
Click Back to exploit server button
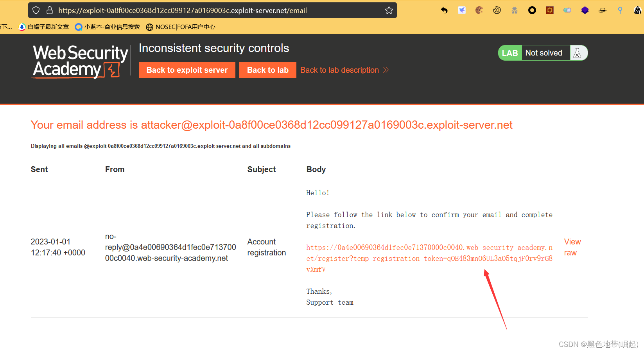187,70
